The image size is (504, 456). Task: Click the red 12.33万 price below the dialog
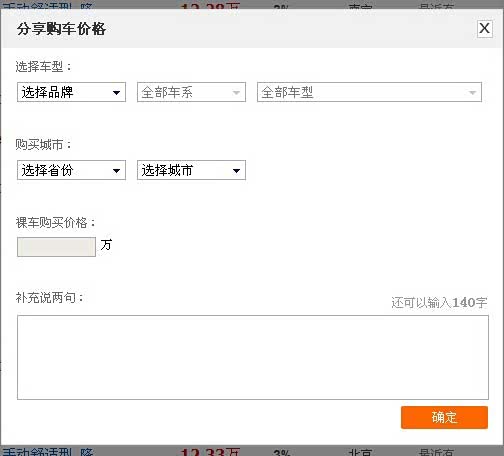coord(210,452)
